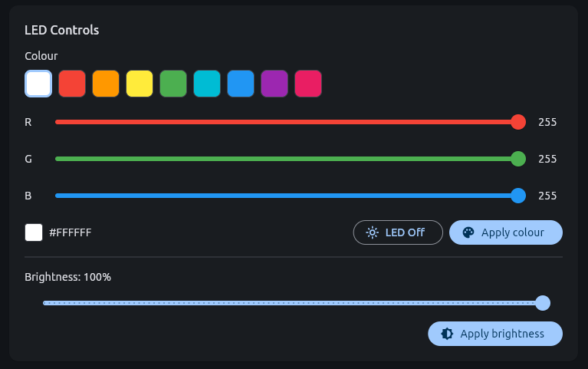Click the red R slider handle

click(x=518, y=122)
